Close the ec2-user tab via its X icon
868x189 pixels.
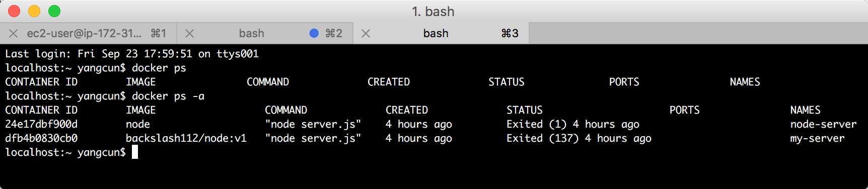click(14, 33)
